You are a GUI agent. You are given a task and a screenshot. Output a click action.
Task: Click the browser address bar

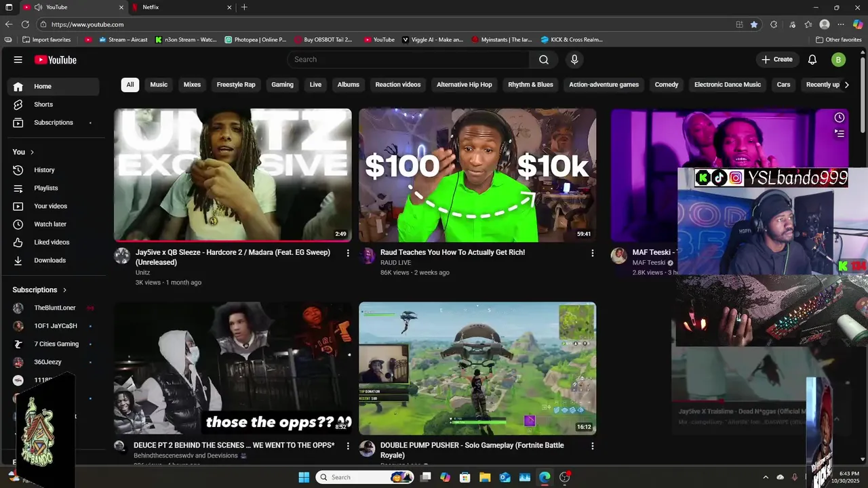pos(387,24)
